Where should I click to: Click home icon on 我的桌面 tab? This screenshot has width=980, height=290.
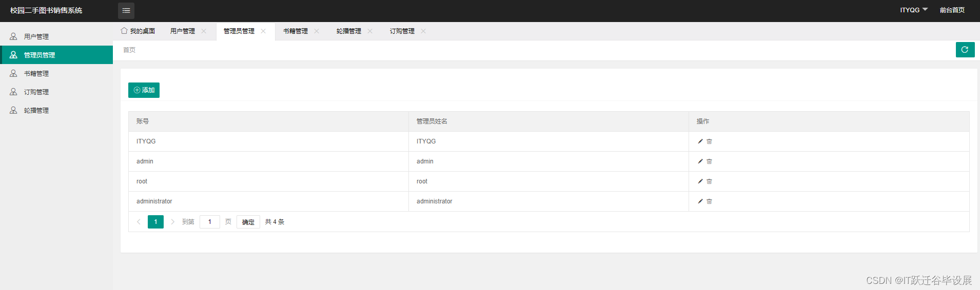[x=124, y=31]
